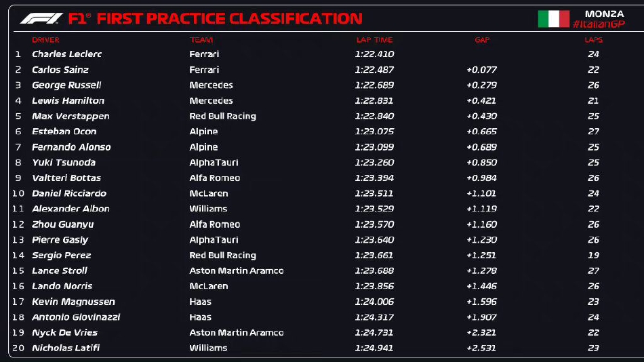Viewport: 644px width, 362px height.
Task: Click Esteban Ocon's 27 laps count
Action: pos(594,132)
